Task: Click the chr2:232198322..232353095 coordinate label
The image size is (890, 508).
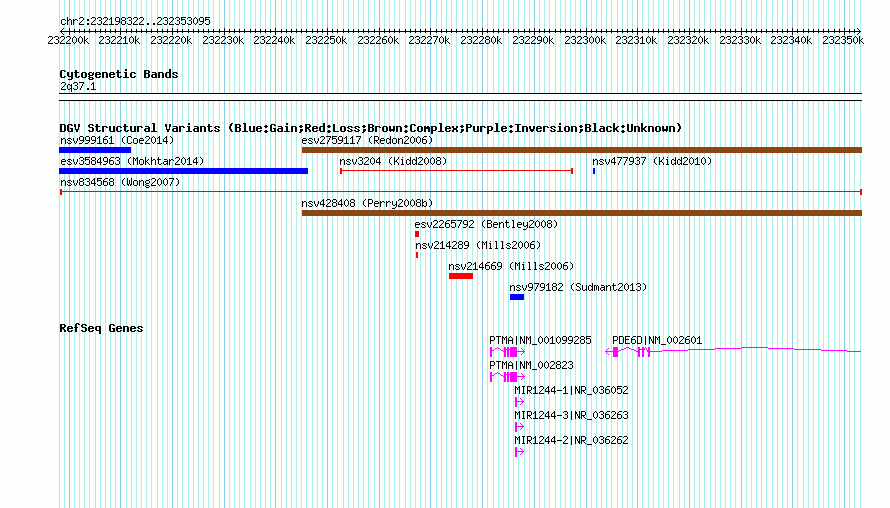Action: coord(135,21)
